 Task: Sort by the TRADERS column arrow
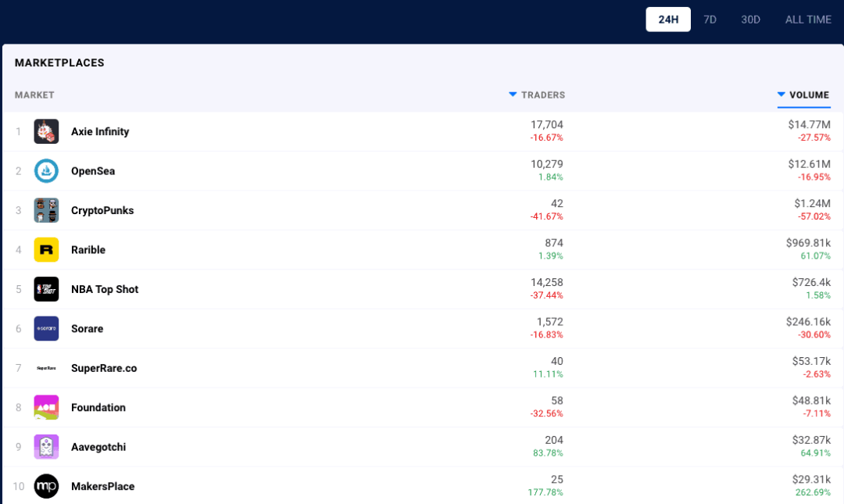[x=513, y=95]
